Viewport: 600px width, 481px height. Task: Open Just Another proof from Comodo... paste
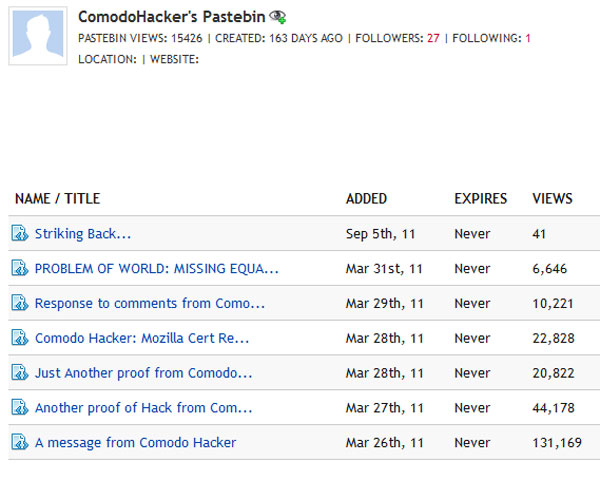point(143,373)
